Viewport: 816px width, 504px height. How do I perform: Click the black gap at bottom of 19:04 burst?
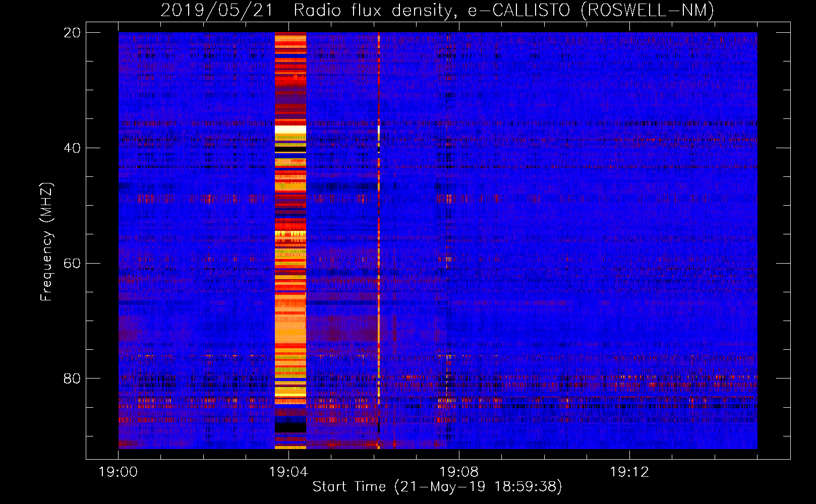coord(290,427)
